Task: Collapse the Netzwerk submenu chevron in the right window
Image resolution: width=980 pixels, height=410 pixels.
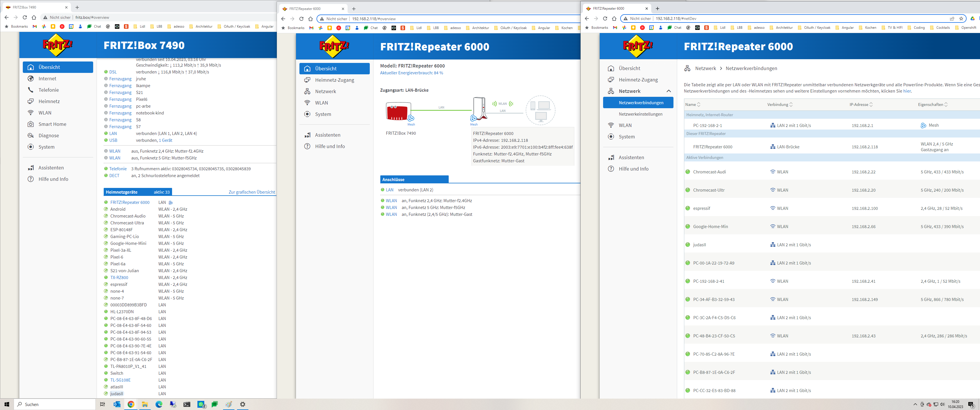Action: click(x=668, y=91)
